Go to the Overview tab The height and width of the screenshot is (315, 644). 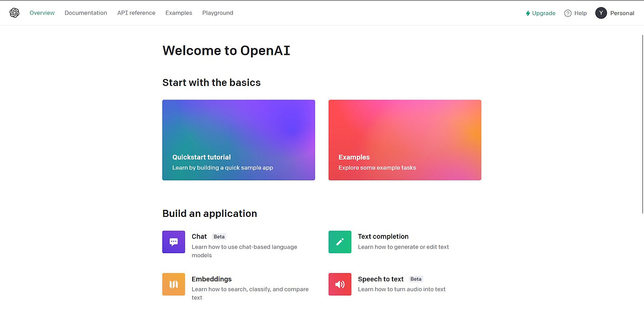click(x=42, y=13)
